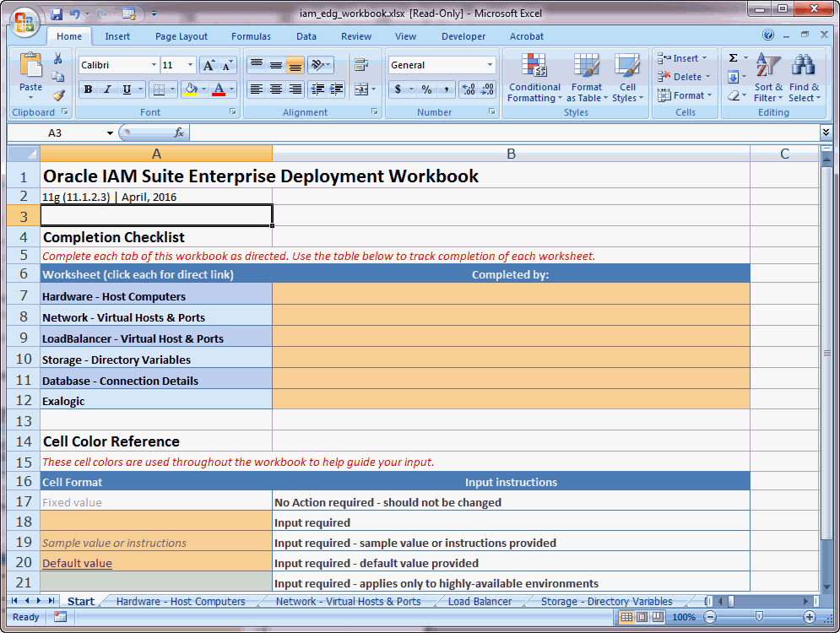Copy selection using Copy icon
Image resolution: width=840 pixels, height=633 pixels.
(58, 77)
